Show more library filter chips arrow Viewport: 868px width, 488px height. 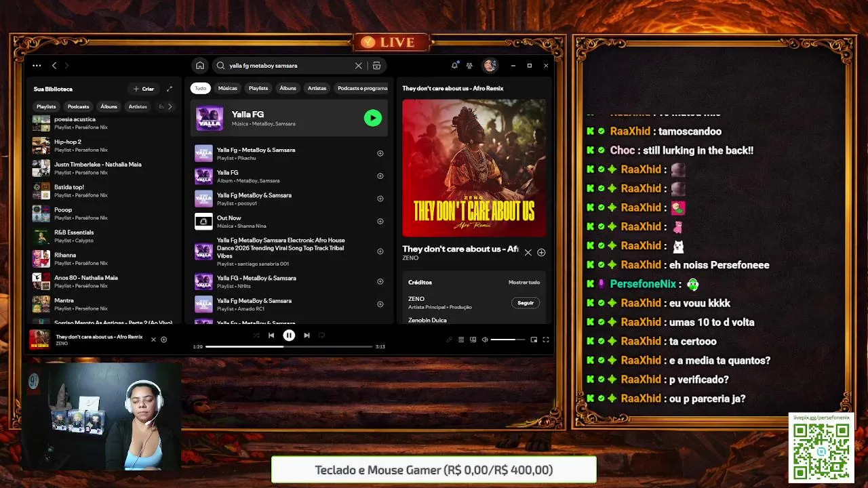170,106
